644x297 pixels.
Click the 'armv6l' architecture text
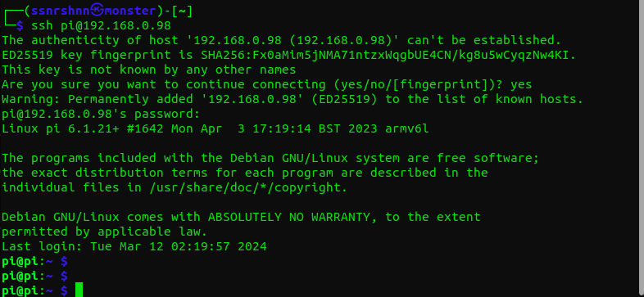407,128
